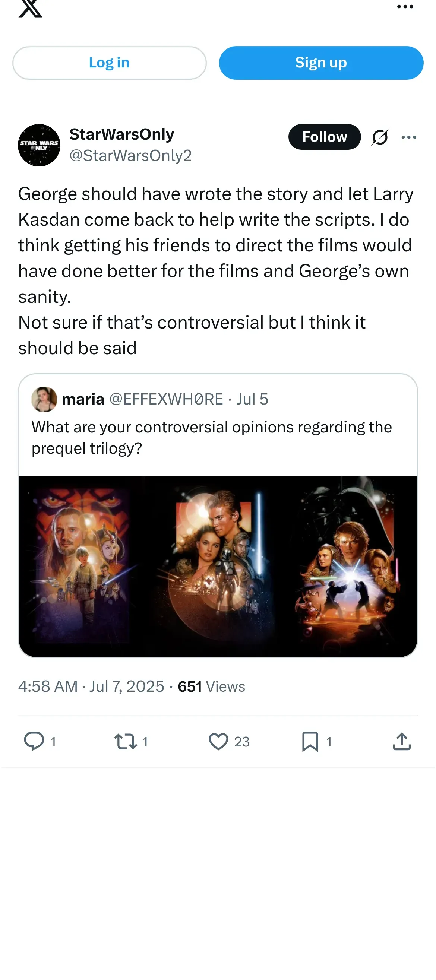The height and width of the screenshot is (980, 436).
Task: Click the Grok explain icon beside Follow
Action: [380, 137]
